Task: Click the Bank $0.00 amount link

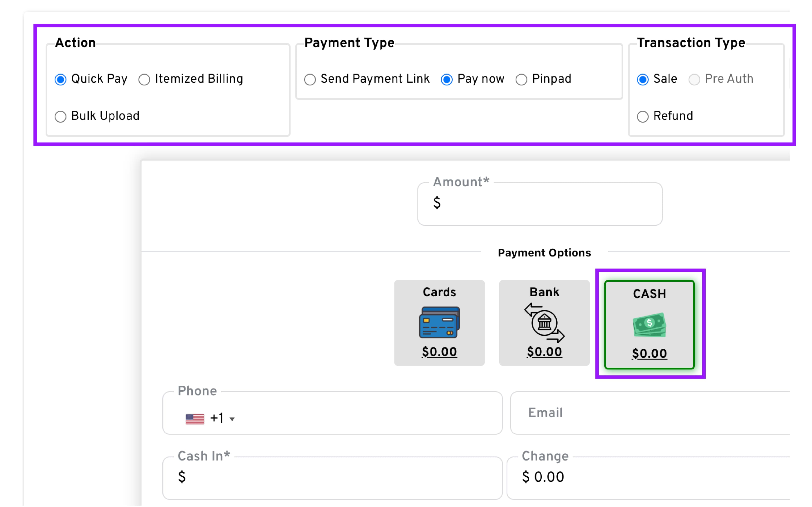Action: point(544,352)
